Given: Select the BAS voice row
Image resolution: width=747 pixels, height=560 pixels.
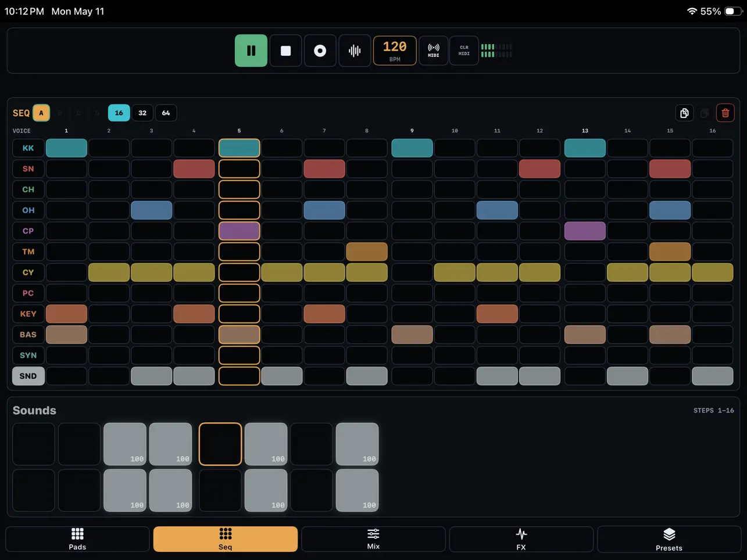Looking at the screenshot, I should pos(28,335).
